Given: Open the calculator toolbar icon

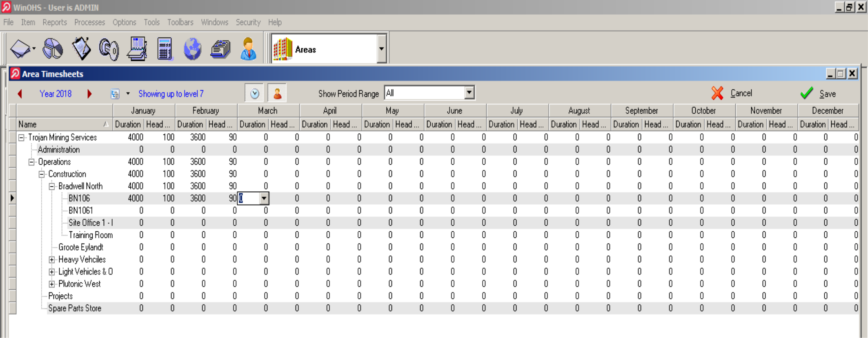Looking at the screenshot, I should click(x=165, y=49).
